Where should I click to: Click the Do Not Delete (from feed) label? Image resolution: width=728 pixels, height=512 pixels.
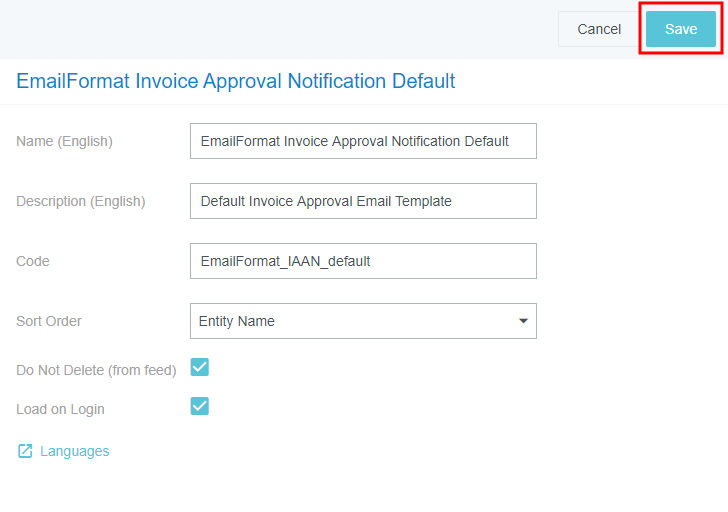point(96,370)
